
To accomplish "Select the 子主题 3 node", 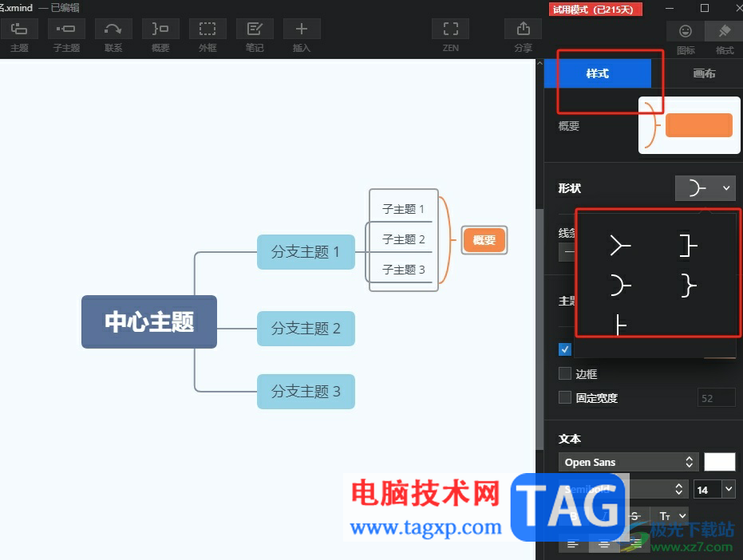I will (x=403, y=270).
